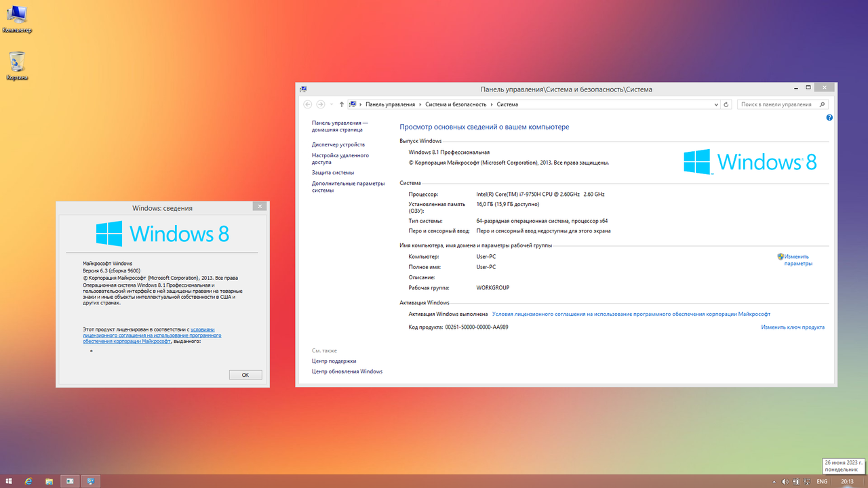Select the Windows: сведения taskbar button

pyautogui.click(x=70, y=481)
